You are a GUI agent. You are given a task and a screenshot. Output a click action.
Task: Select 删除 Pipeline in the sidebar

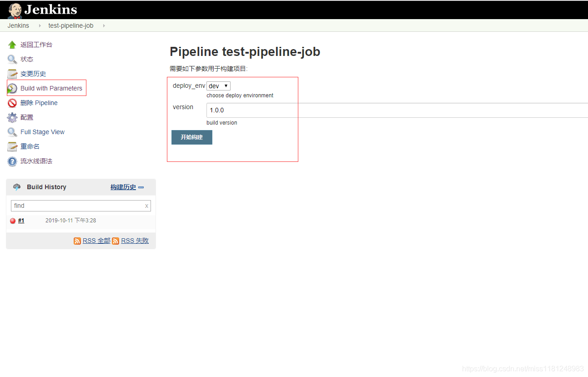(x=39, y=103)
